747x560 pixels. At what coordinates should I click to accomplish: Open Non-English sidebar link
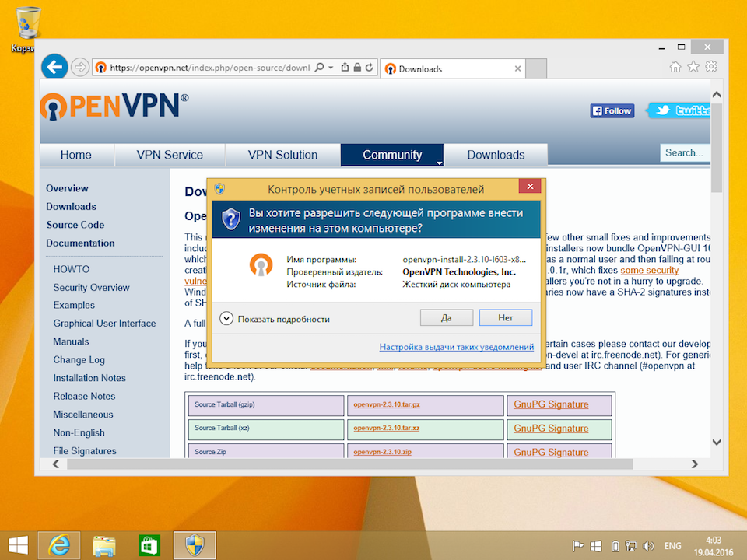79,433
